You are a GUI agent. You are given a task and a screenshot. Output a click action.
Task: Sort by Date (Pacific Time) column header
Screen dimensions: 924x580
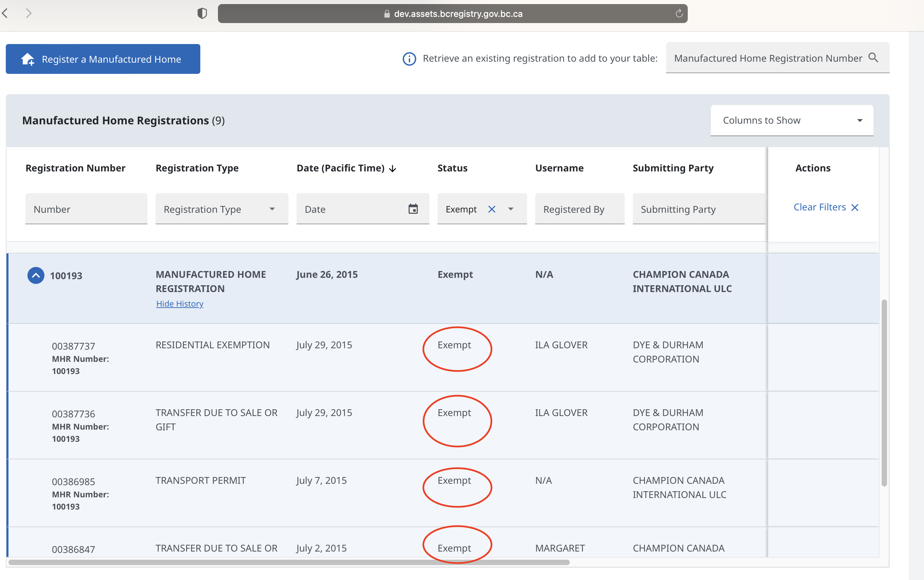(x=340, y=168)
